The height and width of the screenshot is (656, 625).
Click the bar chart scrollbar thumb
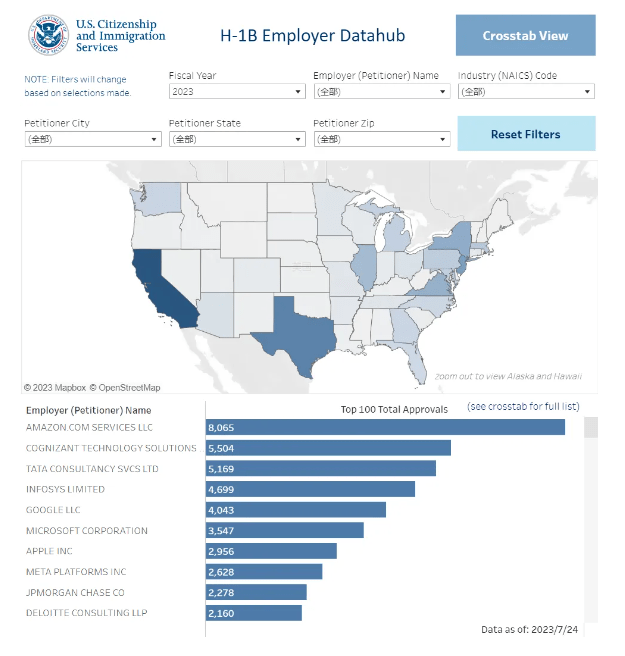591,427
